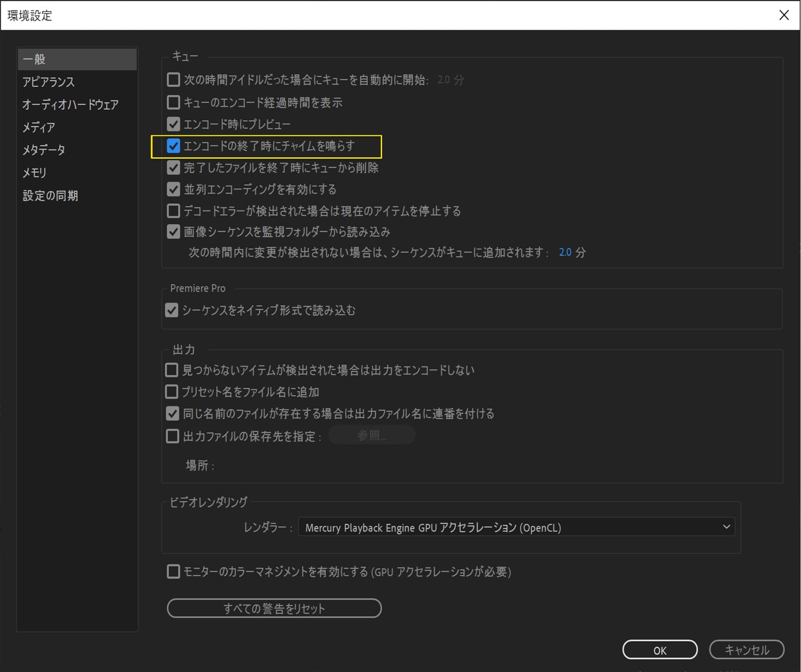Close the 環境設定 dialog with X
Viewport: 801px width, 672px height.
point(783,15)
